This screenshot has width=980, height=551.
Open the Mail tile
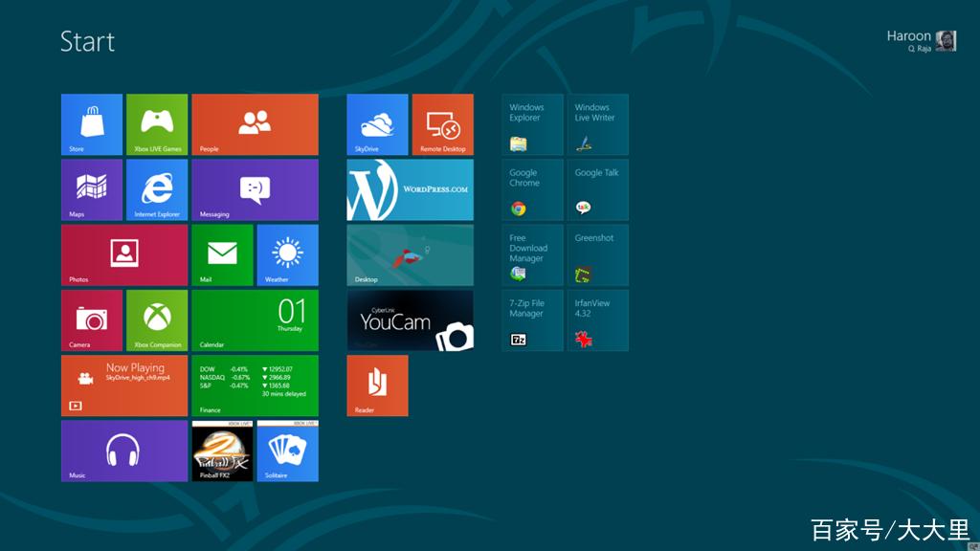coord(222,254)
